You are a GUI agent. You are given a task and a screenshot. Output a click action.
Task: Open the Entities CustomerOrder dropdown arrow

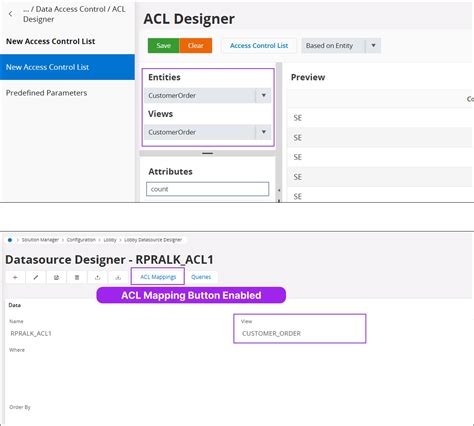pos(263,95)
